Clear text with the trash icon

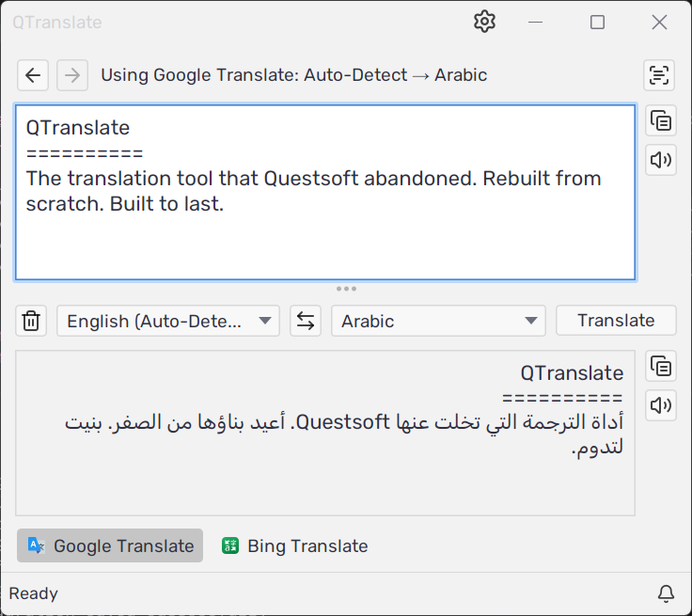click(x=31, y=321)
